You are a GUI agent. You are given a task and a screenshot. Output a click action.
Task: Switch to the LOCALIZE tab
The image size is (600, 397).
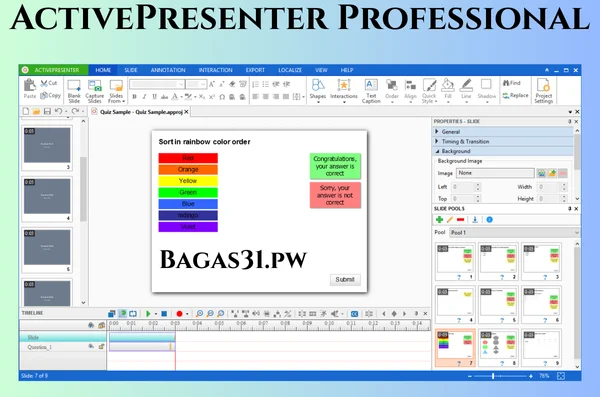[290, 70]
